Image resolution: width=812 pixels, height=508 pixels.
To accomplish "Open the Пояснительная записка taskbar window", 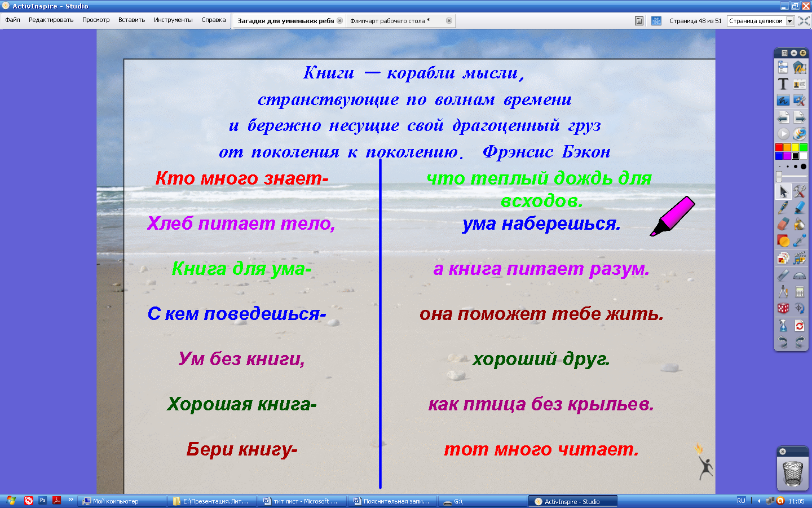I will pos(392,501).
